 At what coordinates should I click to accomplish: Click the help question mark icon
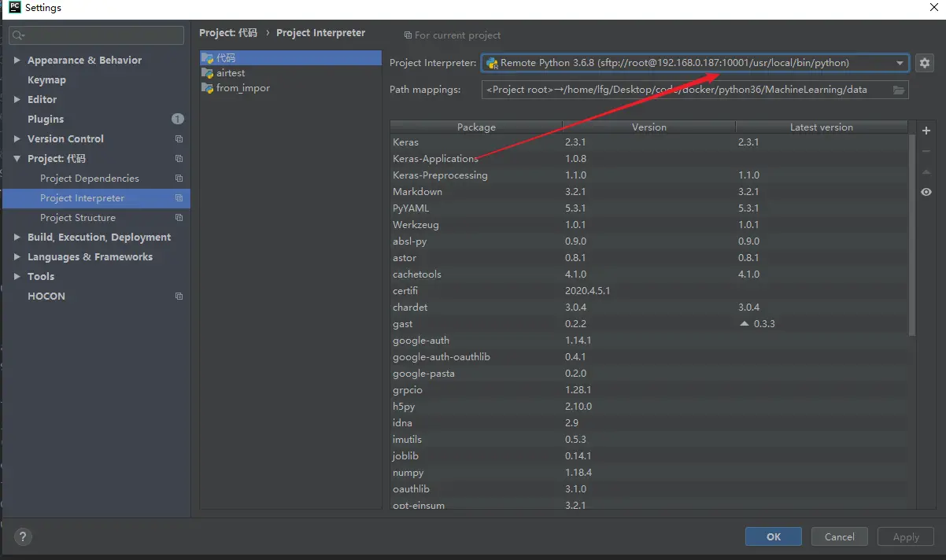click(23, 537)
